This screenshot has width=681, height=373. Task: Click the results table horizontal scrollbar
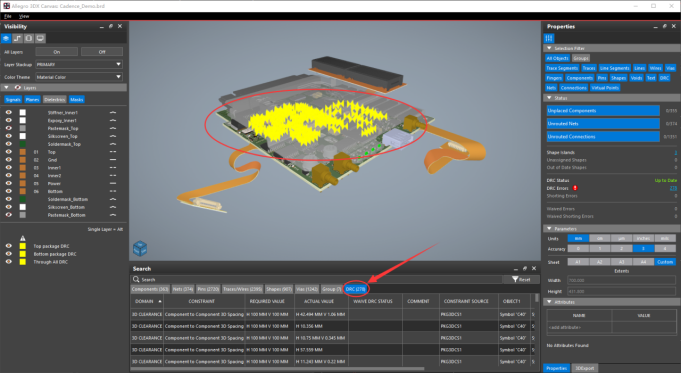click(x=278, y=369)
